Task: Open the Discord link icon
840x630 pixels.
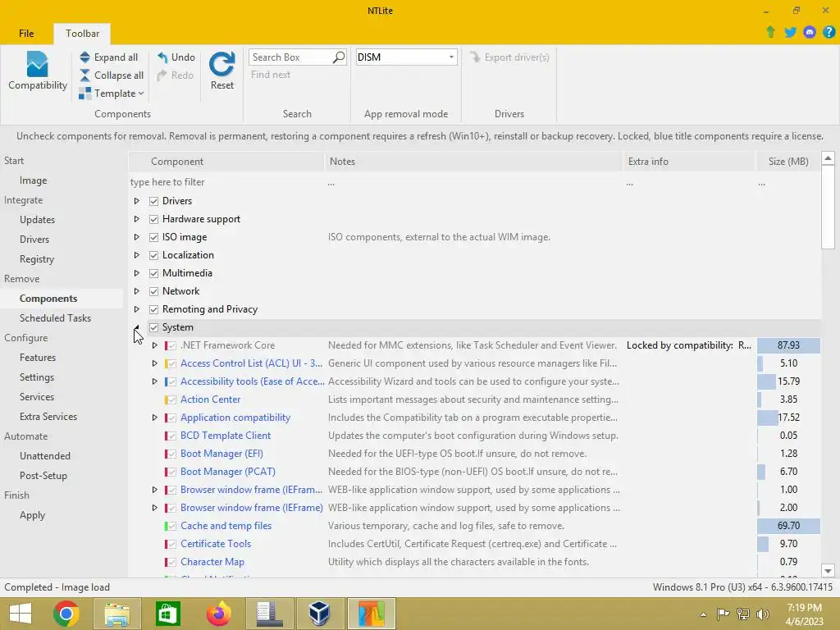Action: [810, 32]
